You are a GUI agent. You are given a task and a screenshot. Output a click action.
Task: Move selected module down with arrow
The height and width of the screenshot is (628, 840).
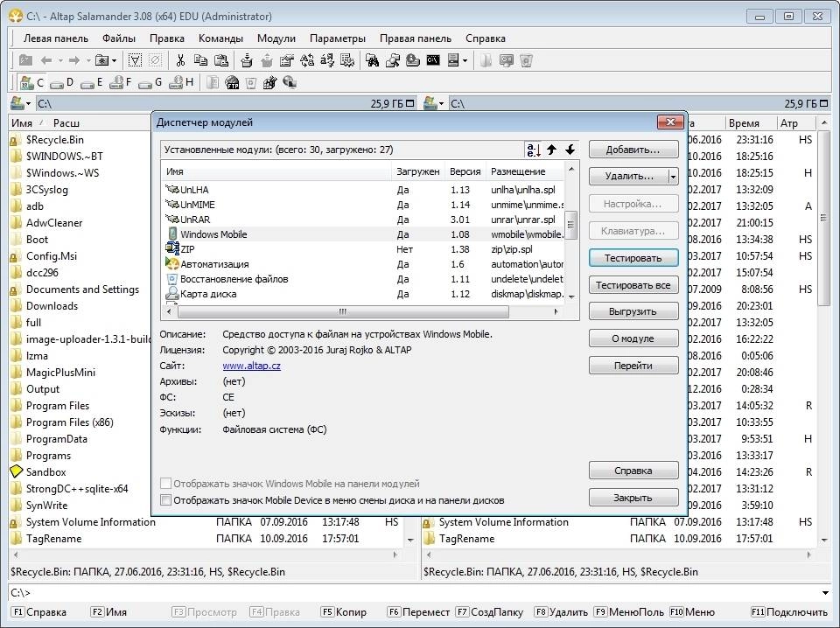[570, 150]
